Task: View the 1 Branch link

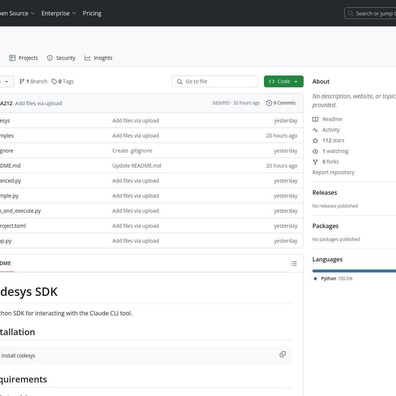Action: tap(33, 81)
